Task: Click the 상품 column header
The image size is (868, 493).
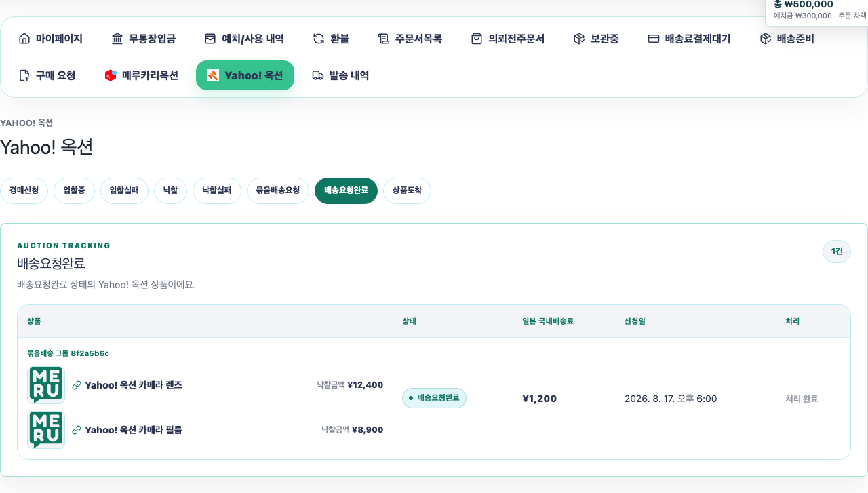Action: [x=34, y=321]
